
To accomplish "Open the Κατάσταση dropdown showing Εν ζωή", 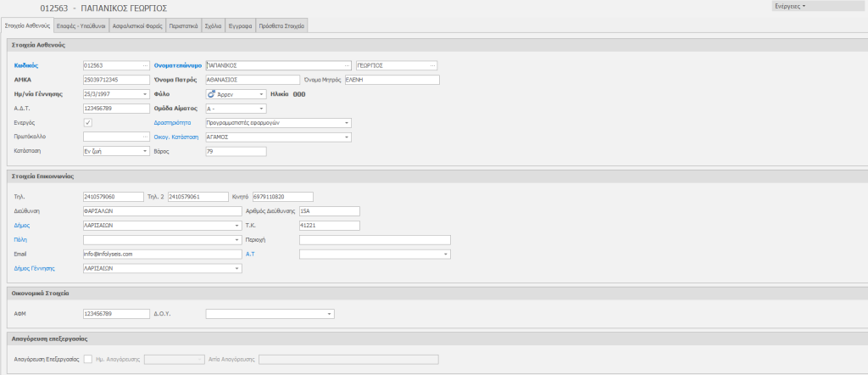I will (x=145, y=151).
